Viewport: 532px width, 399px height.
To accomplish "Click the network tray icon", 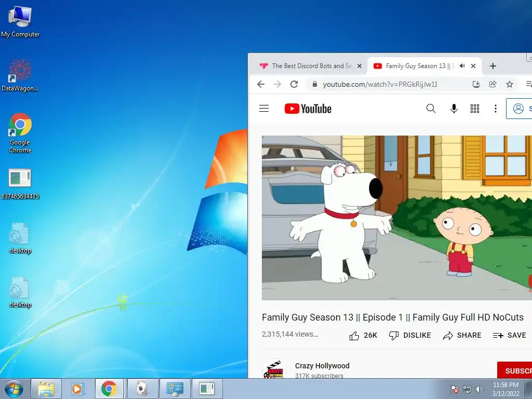I will [467, 389].
